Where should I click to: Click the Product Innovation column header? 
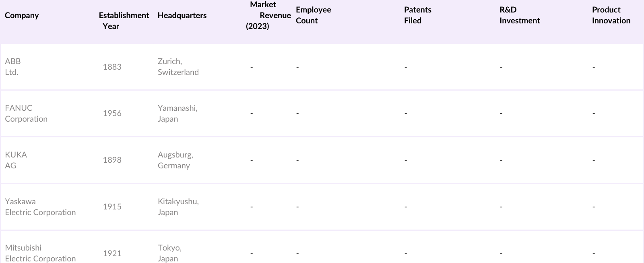(611, 15)
